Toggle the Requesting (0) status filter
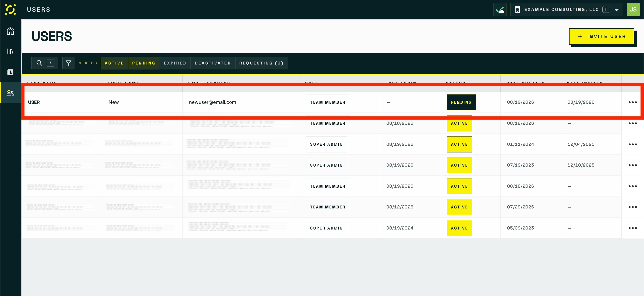 261,63
